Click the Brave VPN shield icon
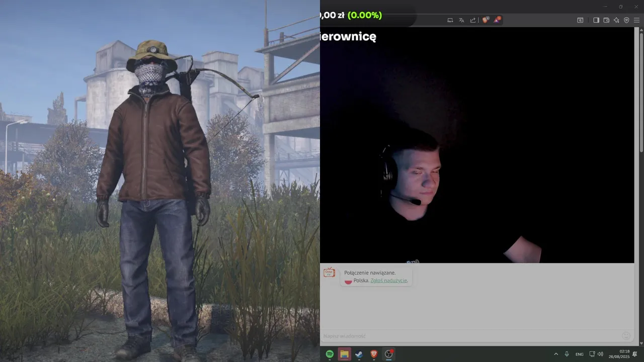 [x=626, y=20]
